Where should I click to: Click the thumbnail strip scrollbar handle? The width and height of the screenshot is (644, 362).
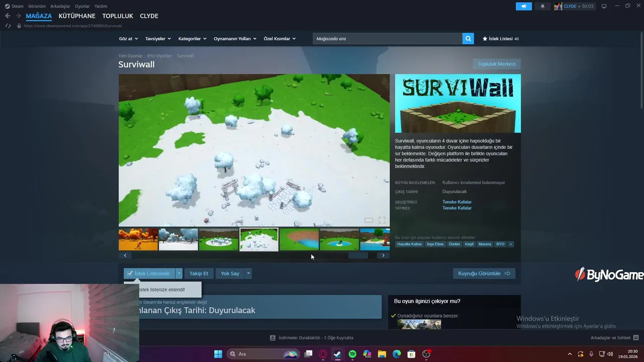[358, 255]
